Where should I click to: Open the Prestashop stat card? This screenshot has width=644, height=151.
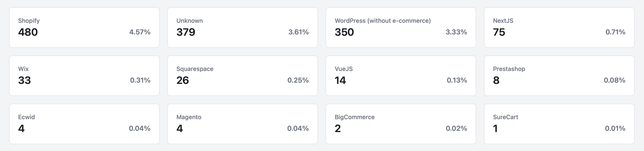[x=559, y=76]
